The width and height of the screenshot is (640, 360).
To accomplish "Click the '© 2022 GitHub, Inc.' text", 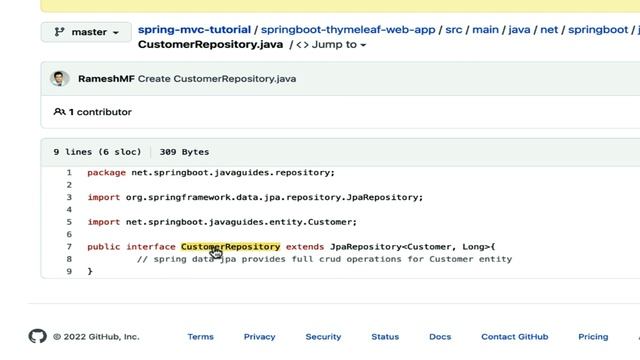I will tap(96, 337).
